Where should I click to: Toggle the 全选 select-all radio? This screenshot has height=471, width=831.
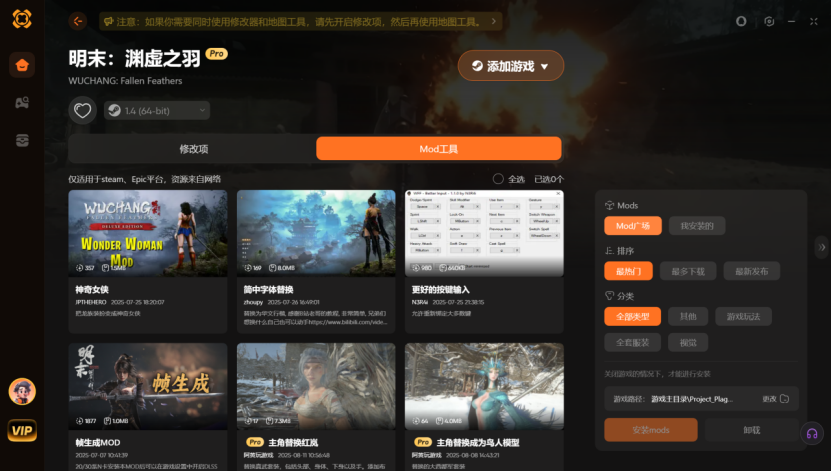(498, 179)
